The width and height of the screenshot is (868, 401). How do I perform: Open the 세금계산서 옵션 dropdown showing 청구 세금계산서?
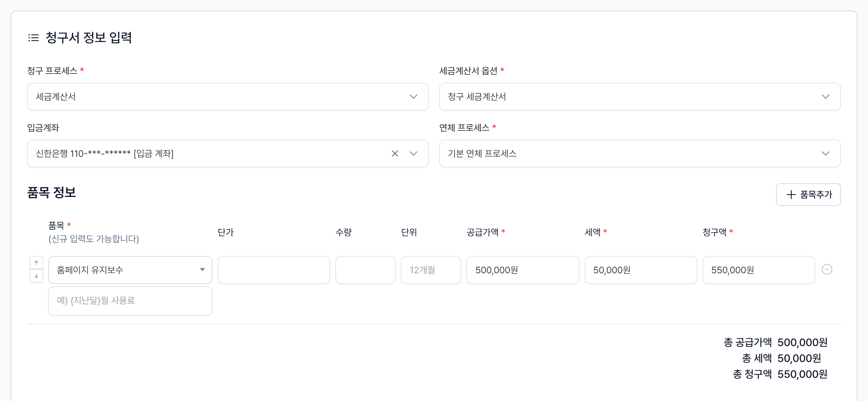tap(640, 97)
